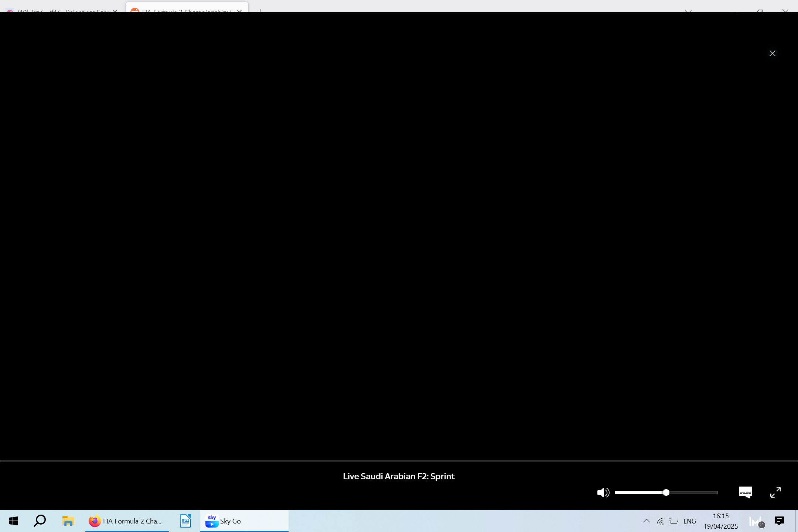The image size is (798, 532).
Task: Mute the Sky Go player volume
Action: pyautogui.click(x=603, y=492)
